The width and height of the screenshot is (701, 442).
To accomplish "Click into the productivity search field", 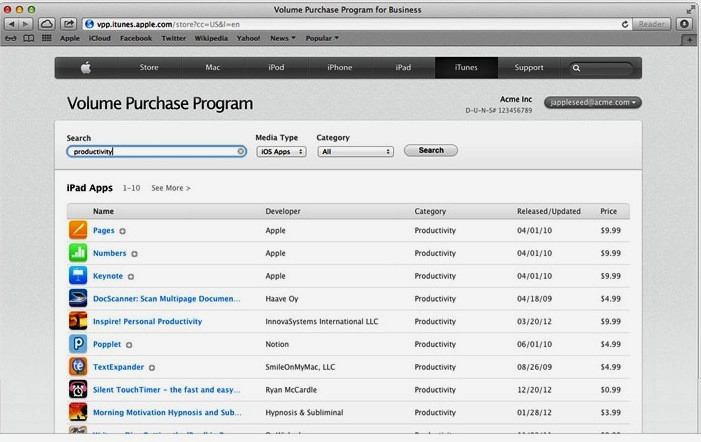I will tap(156, 152).
